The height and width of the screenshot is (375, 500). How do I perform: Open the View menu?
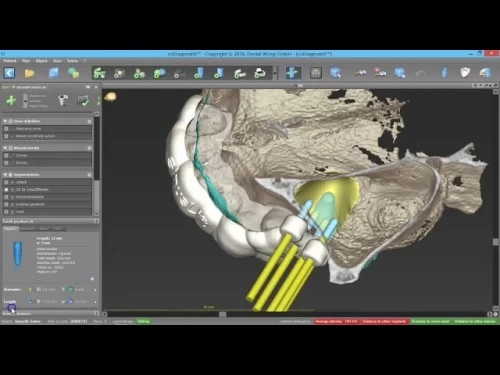pos(57,61)
